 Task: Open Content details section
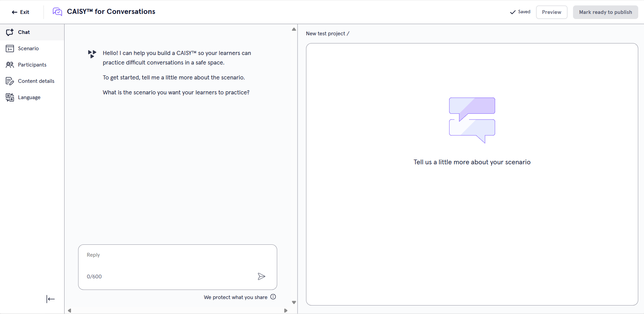tap(36, 81)
